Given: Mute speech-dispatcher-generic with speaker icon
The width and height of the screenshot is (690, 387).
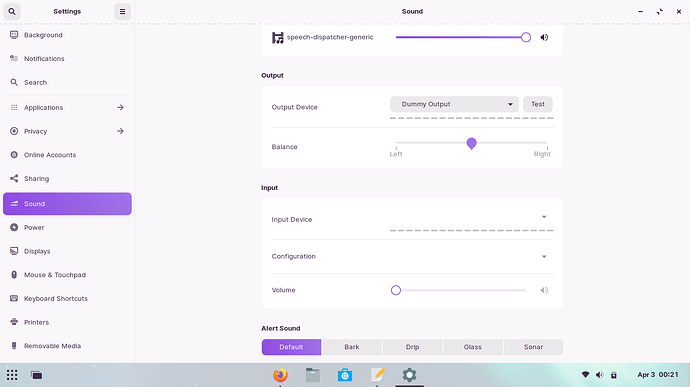Looking at the screenshot, I should click(544, 37).
